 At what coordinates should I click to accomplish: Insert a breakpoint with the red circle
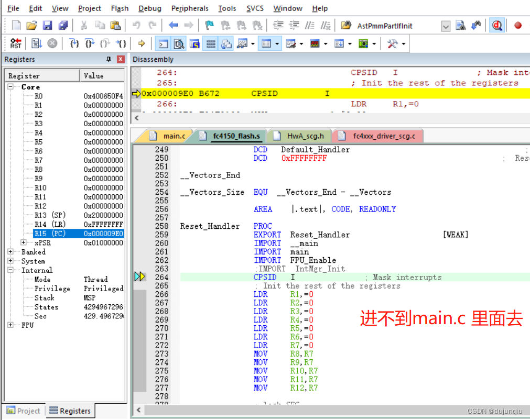(518, 25)
